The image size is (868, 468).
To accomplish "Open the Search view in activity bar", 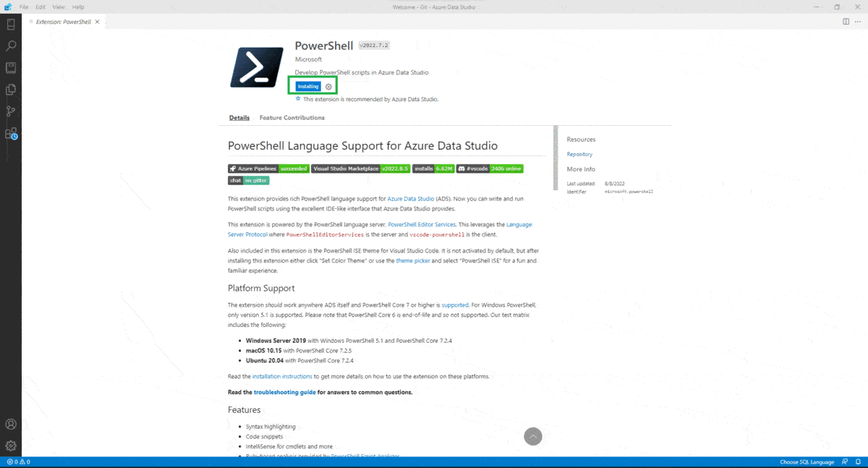I will (x=11, y=46).
